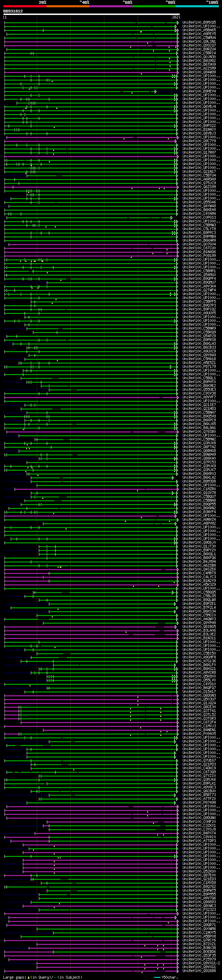Screen dimensions: 222x980
Task: Select the UniRef100_P32323 label
Action: coord(199,910)
